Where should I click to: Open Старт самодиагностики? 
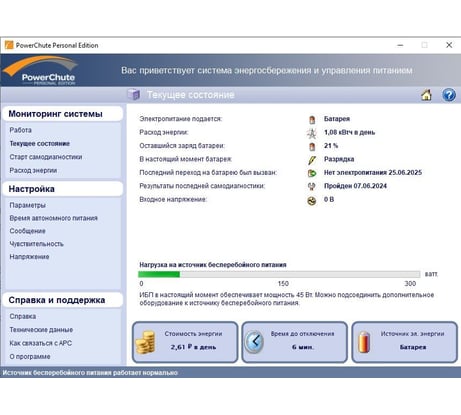[46, 157]
